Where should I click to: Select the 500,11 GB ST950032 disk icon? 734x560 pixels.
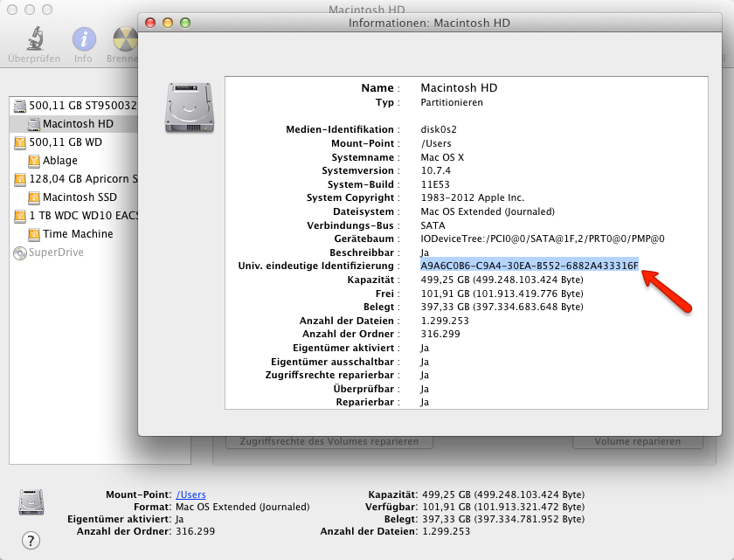[20, 106]
